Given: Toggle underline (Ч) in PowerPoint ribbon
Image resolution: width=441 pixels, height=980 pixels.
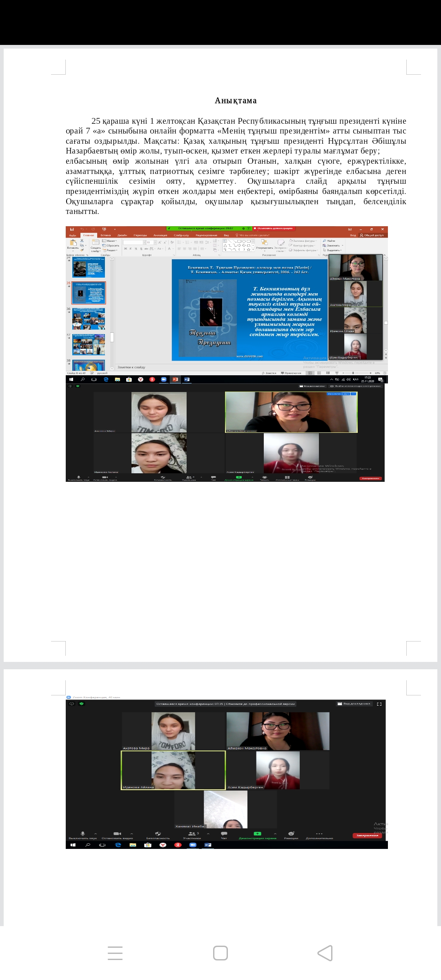Looking at the screenshot, I should pyautogui.click(x=136, y=249).
